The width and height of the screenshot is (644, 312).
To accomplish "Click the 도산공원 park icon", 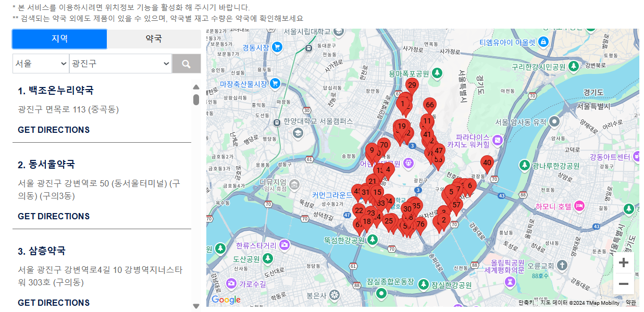I will [x=268, y=258].
